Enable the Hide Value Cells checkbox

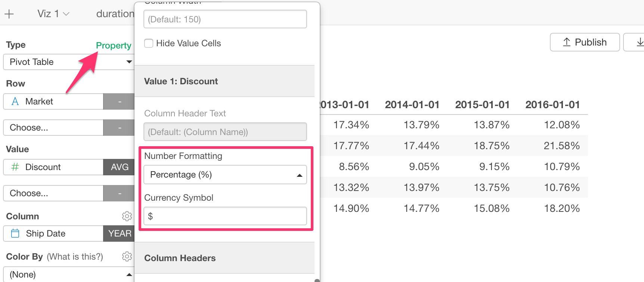click(149, 43)
